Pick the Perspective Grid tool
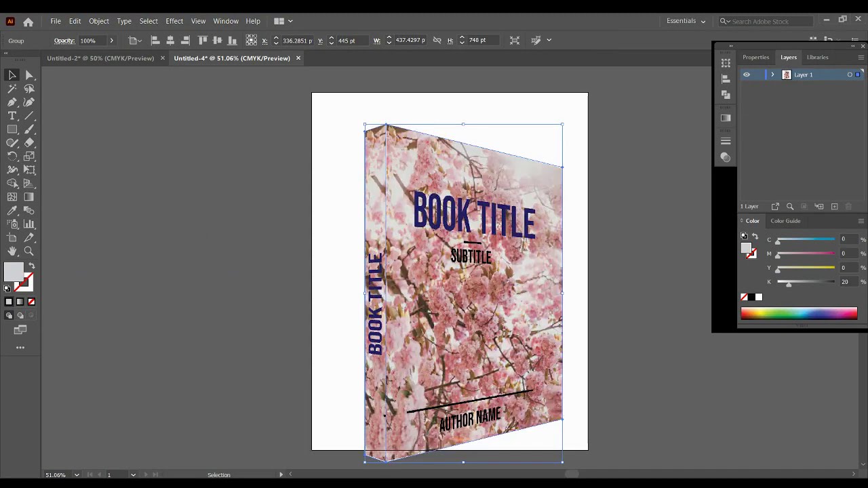 [x=29, y=184]
